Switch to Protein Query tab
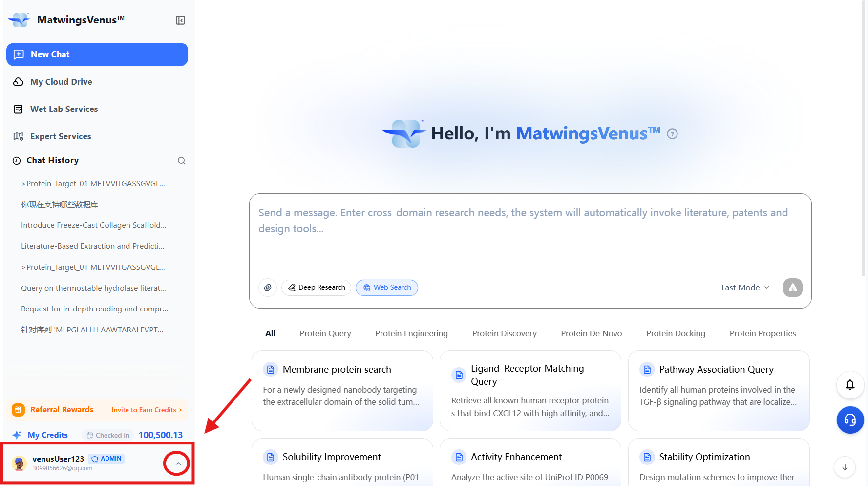 (325, 333)
